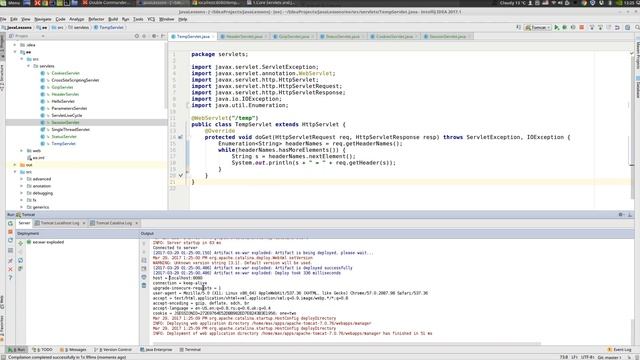
Task: Toggle the Event Log tool window button
Action: (x=620, y=350)
